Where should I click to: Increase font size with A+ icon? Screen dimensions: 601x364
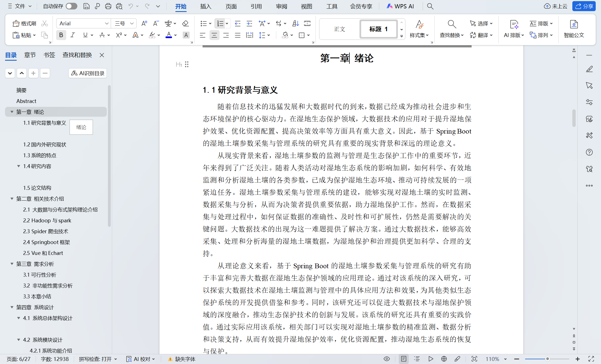coord(144,24)
